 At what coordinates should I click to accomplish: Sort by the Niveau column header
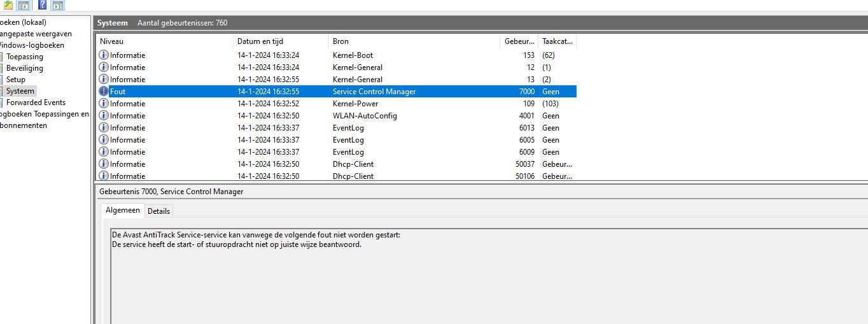click(165, 41)
